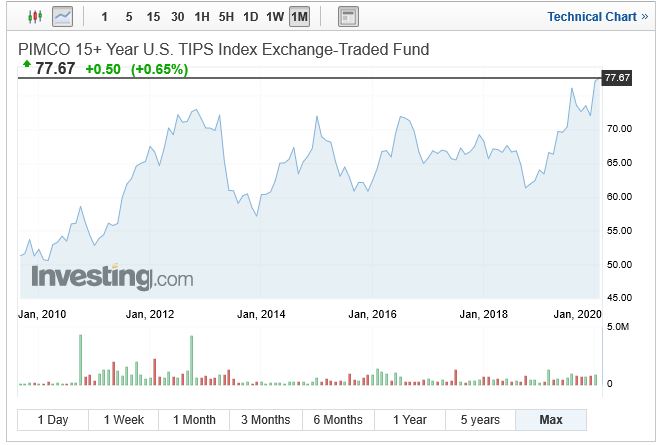The image size is (660, 445).
Task: Show the 5 years range
Action: (480, 420)
